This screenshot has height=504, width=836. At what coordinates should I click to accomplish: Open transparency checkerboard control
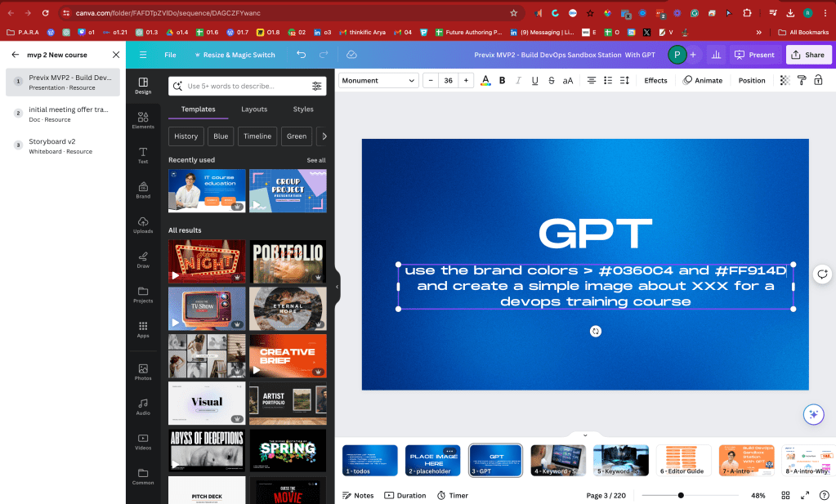pos(785,80)
